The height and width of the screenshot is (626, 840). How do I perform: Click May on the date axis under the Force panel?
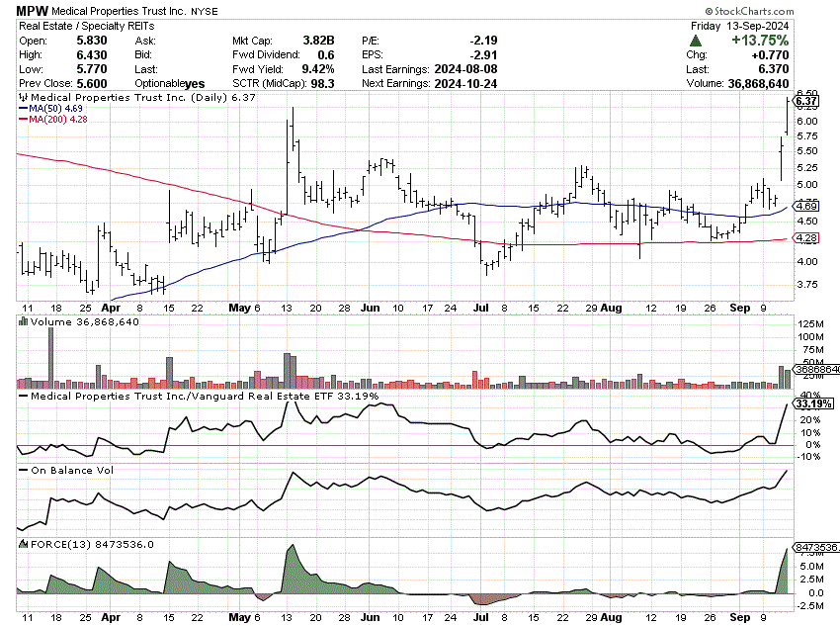[x=239, y=617]
